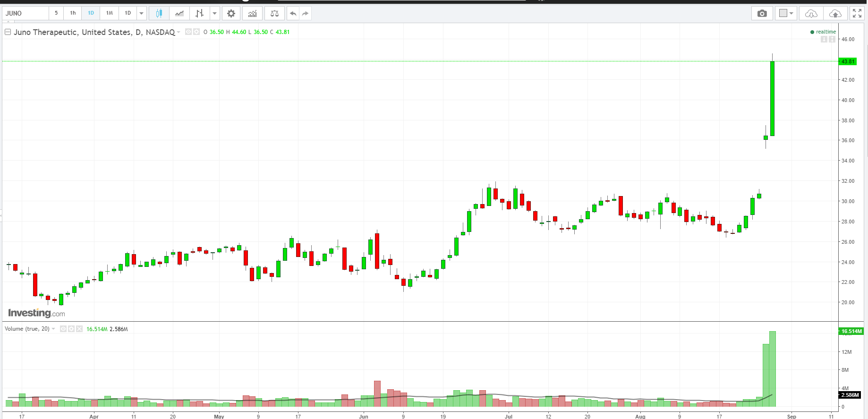Select the 1M timeframe
This screenshot has height=419, width=868.
click(x=109, y=13)
